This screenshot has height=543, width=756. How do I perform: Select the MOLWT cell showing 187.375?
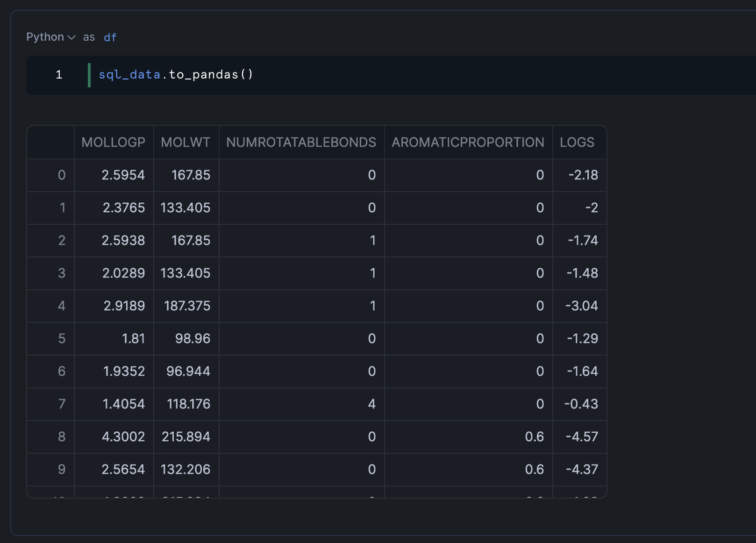(187, 306)
